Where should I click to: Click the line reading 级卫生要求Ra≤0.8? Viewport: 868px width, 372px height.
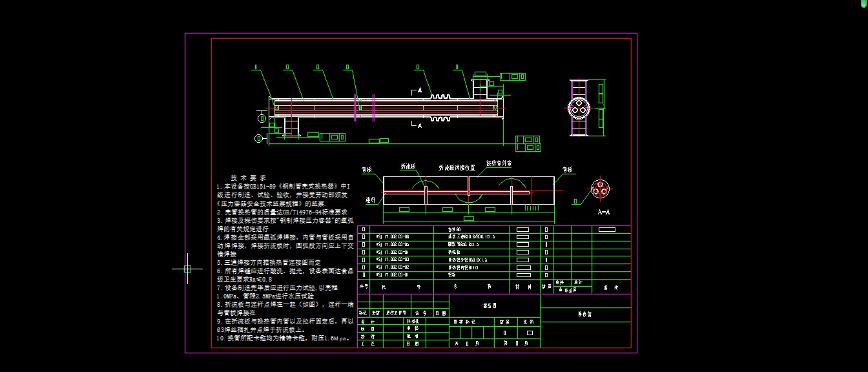click(x=244, y=279)
